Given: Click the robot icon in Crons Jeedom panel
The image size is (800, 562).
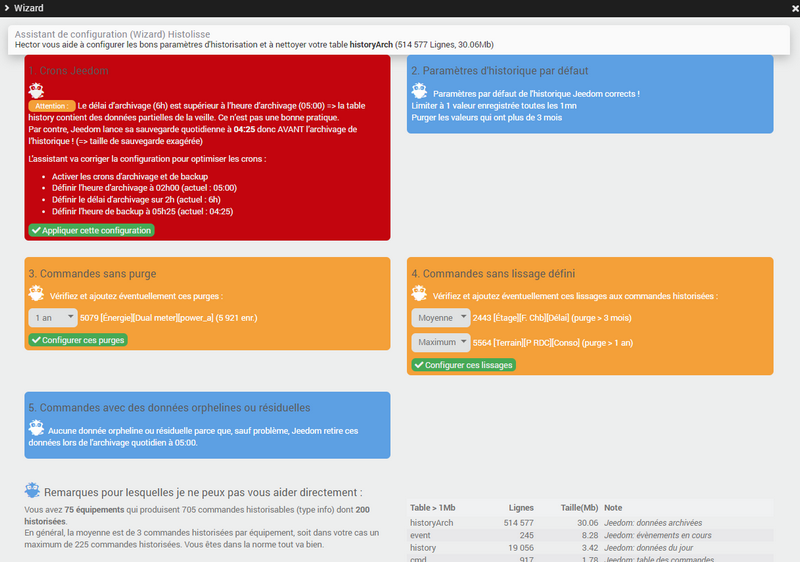Looking at the screenshot, I should (x=36, y=90).
